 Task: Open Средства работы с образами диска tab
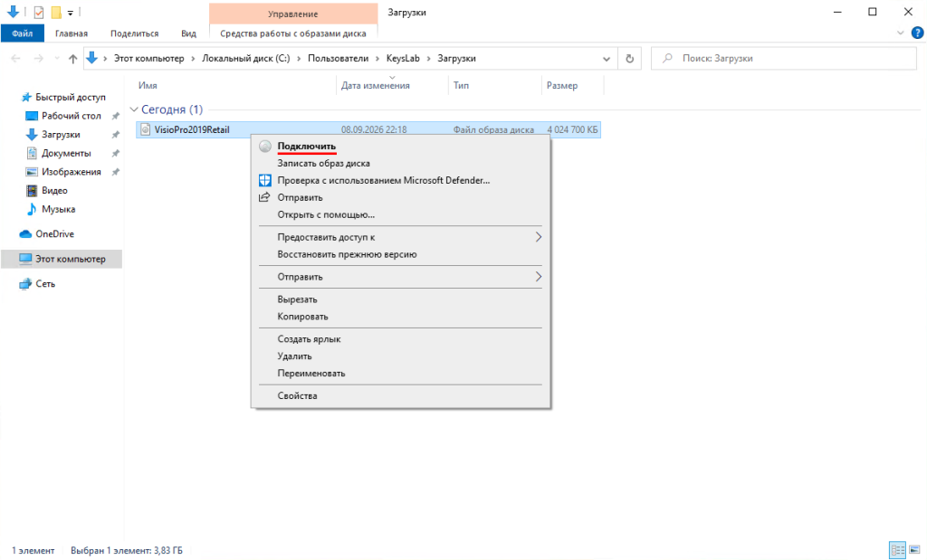(x=293, y=33)
